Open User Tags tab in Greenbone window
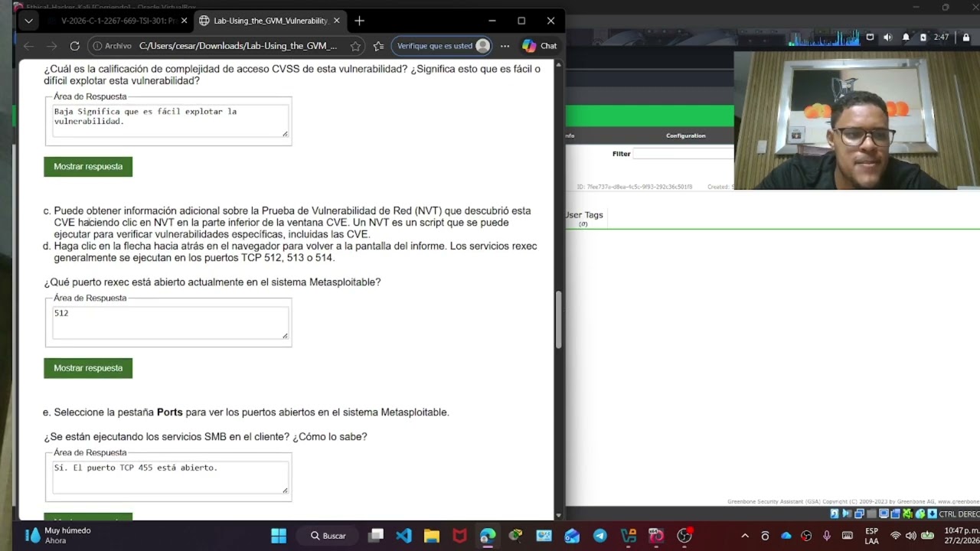The height and width of the screenshot is (551, 980). pos(584,218)
